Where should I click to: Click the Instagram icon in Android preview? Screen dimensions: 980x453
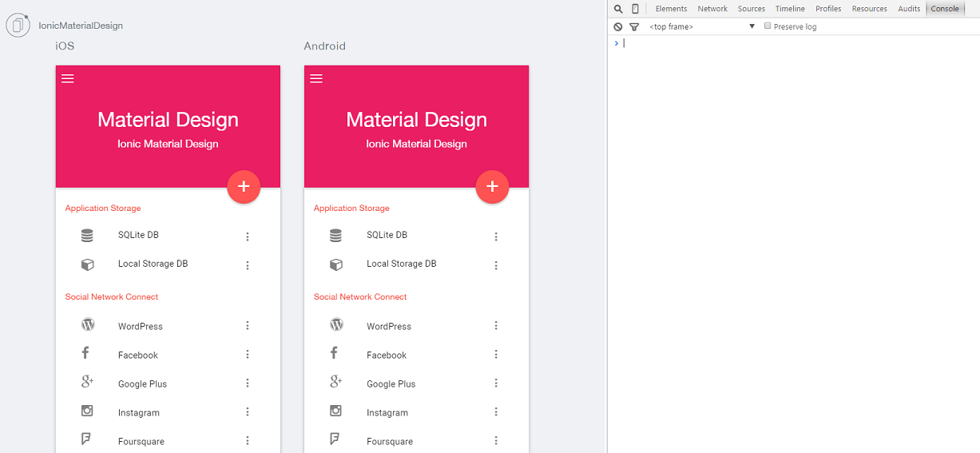(336, 411)
